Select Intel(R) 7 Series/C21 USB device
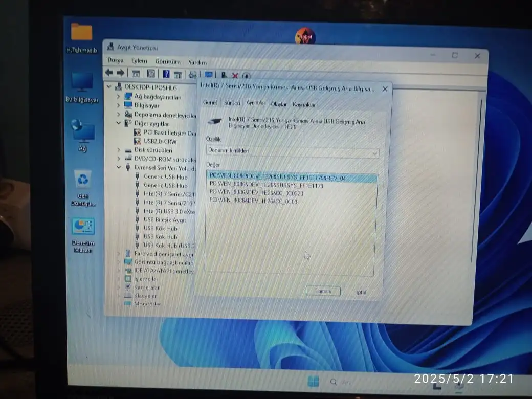 point(169,194)
